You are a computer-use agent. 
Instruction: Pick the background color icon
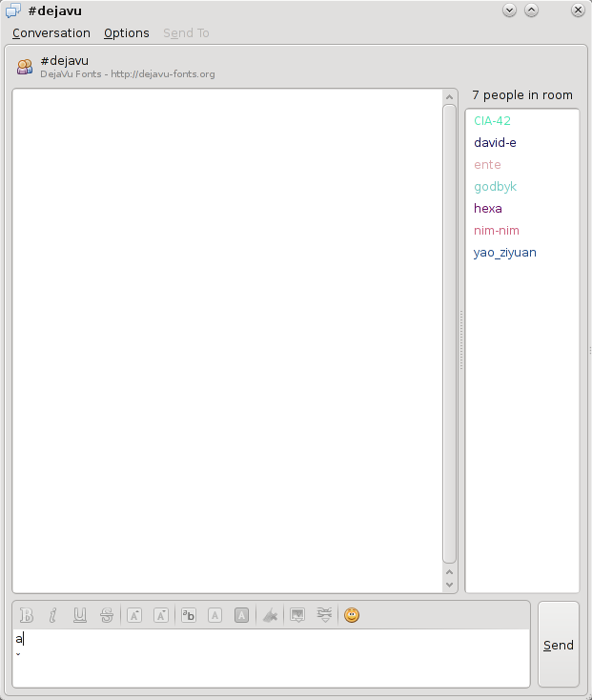pos(242,615)
